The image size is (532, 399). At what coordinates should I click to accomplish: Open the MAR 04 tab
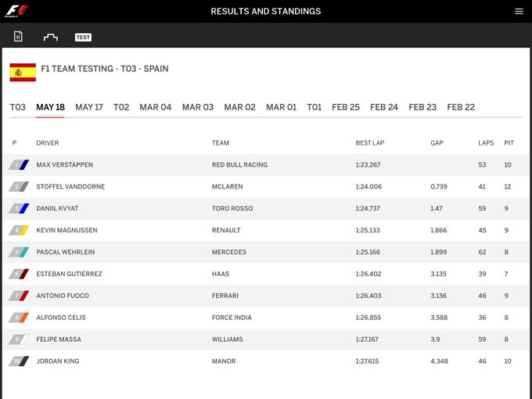point(156,107)
